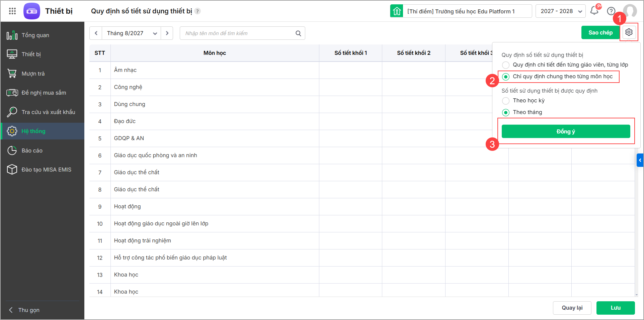Click the search magnifier icon

[298, 33]
